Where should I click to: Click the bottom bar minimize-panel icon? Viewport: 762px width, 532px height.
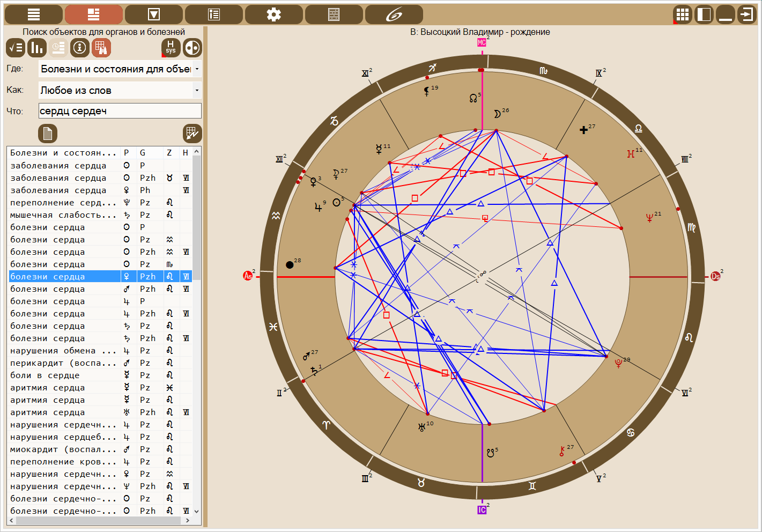726,14
